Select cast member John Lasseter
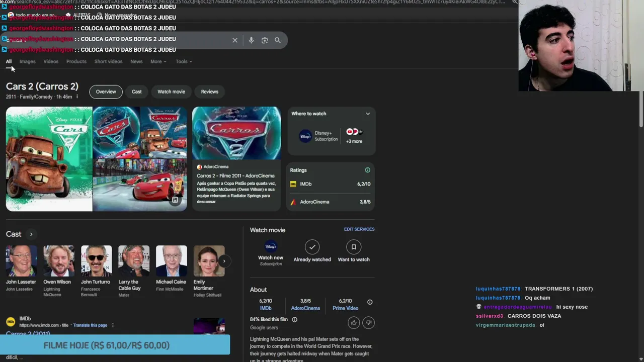644x362 pixels. tap(21, 268)
